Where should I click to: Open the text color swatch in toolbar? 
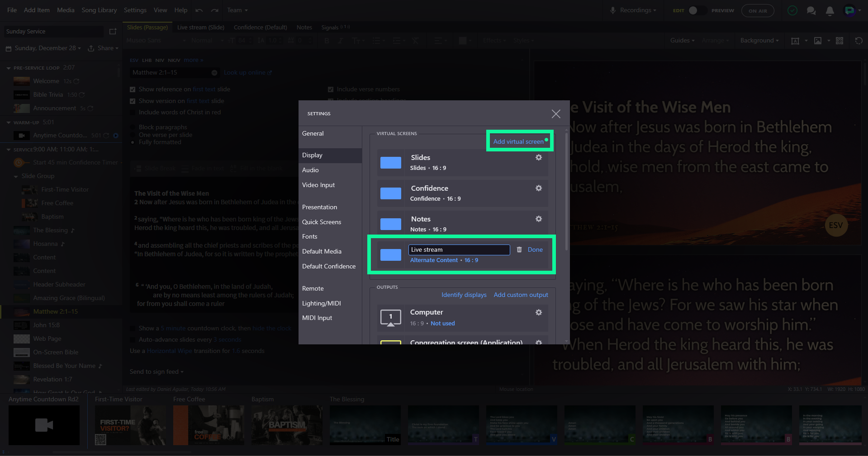tap(462, 41)
